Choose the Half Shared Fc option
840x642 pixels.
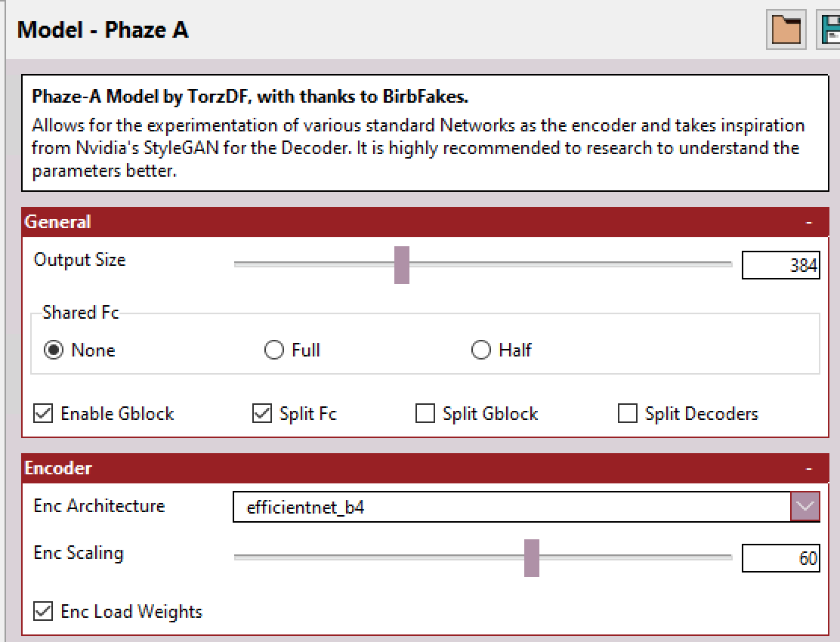(480, 350)
